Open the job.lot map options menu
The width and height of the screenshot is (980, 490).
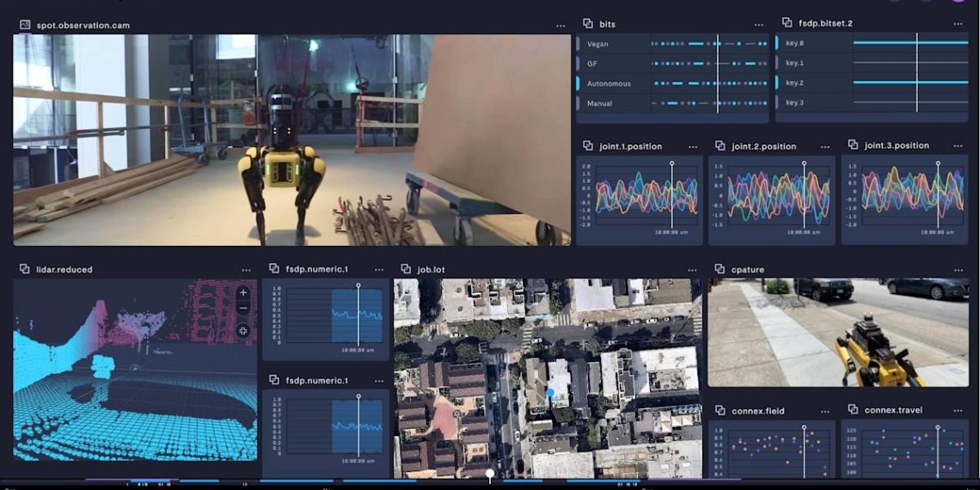[x=693, y=270]
